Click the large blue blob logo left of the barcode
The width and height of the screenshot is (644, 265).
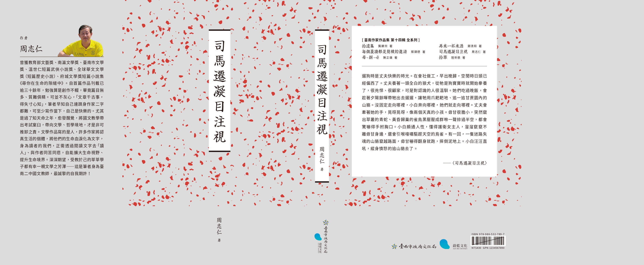click(444, 244)
